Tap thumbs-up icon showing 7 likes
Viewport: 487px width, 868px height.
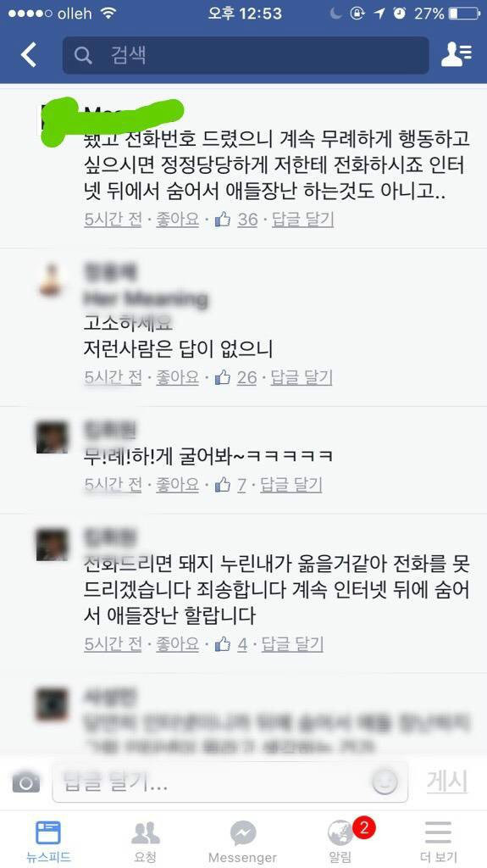[223, 485]
